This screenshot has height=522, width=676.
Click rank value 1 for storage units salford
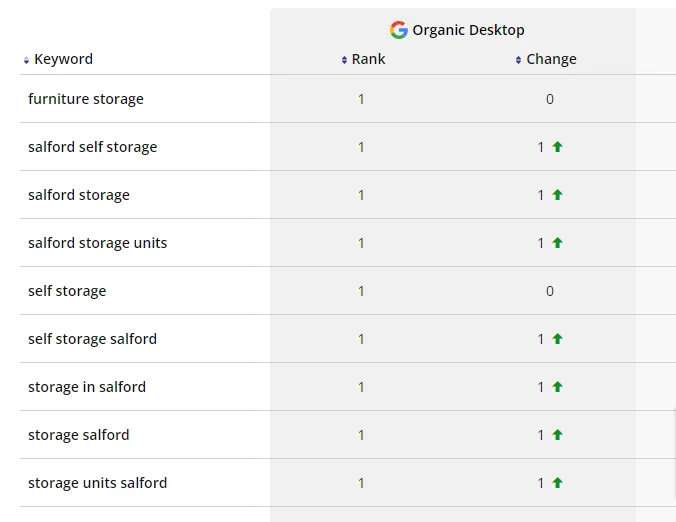click(361, 483)
